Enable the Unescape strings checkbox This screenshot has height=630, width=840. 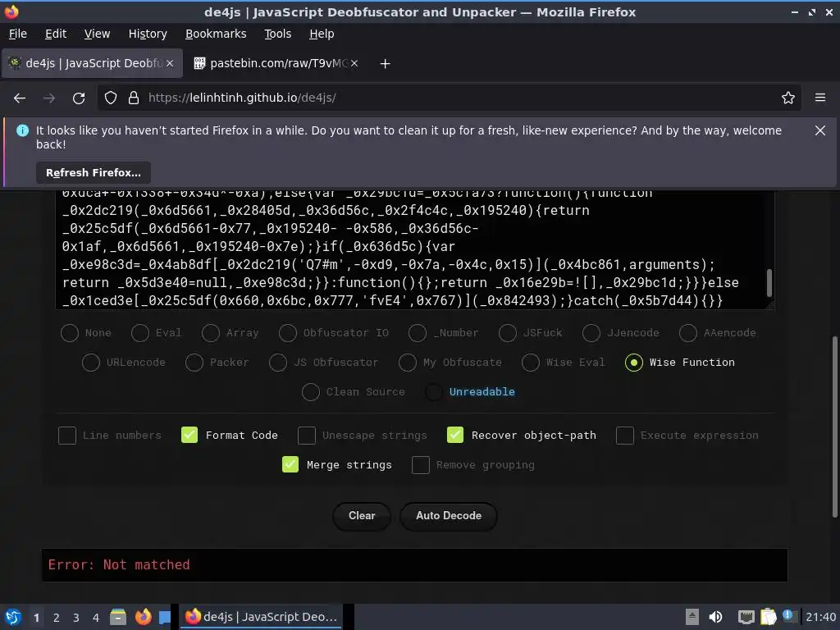point(307,435)
